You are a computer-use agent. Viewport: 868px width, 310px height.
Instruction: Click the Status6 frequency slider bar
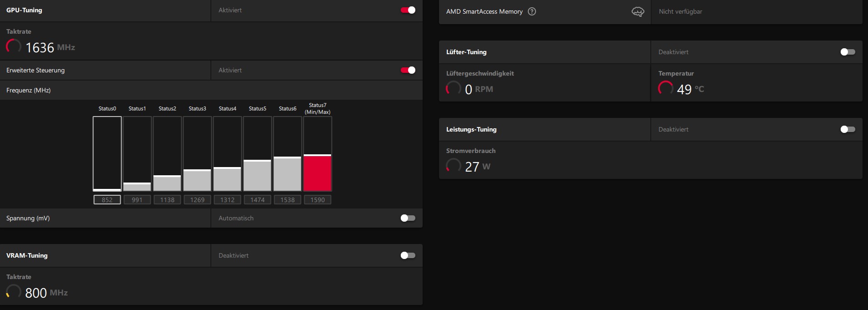click(287, 154)
